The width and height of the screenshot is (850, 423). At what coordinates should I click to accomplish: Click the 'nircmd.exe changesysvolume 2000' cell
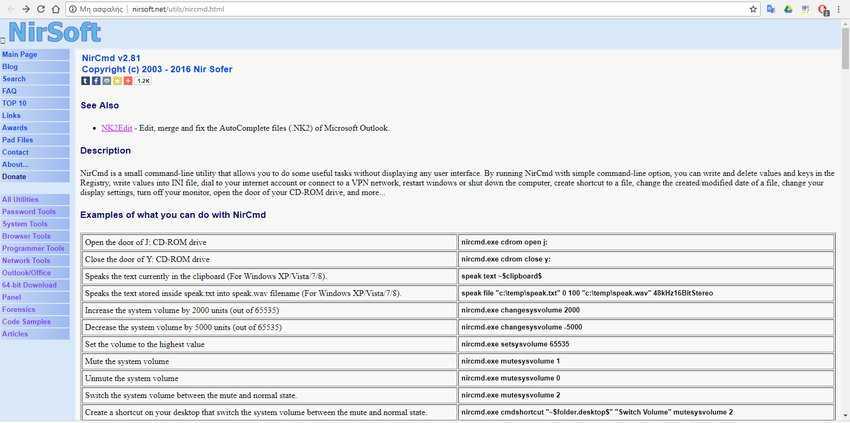646,310
